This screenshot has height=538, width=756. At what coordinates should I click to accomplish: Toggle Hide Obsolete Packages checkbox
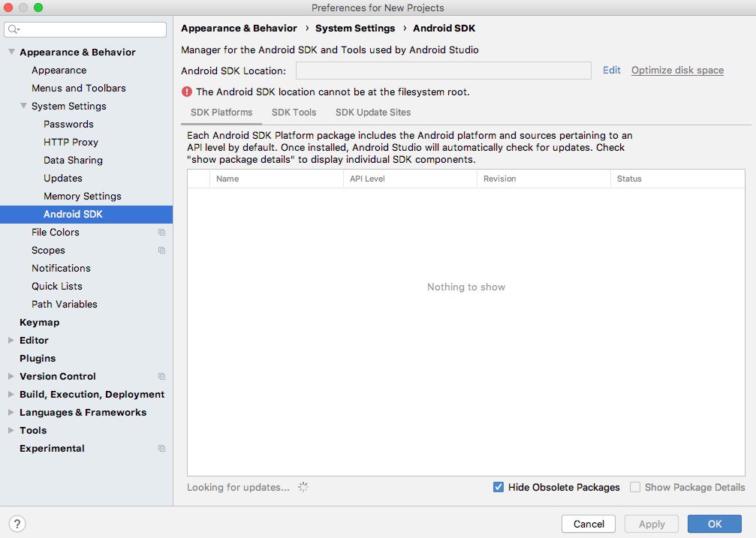coord(498,487)
